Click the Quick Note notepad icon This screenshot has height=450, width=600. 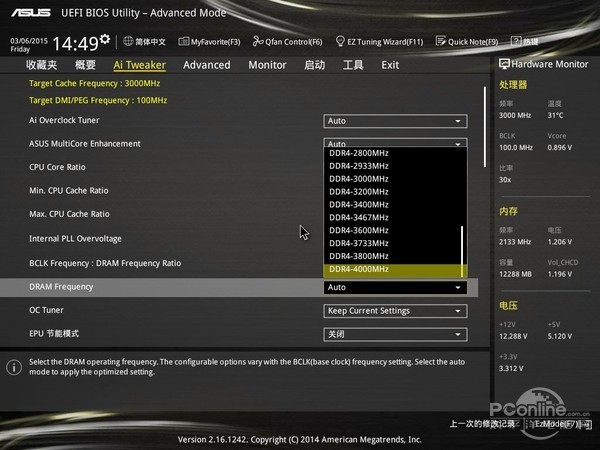pos(440,41)
